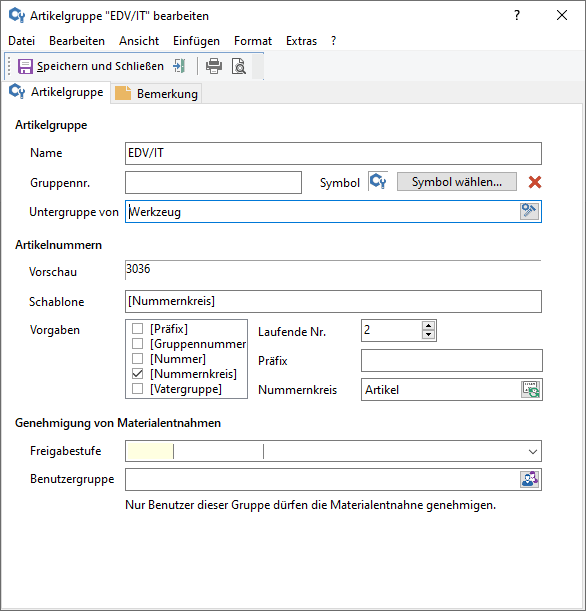Screen dimensions: 586x611
Task: Open Nummernkreis selection icon in Artikel field
Action: click(x=531, y=389)
